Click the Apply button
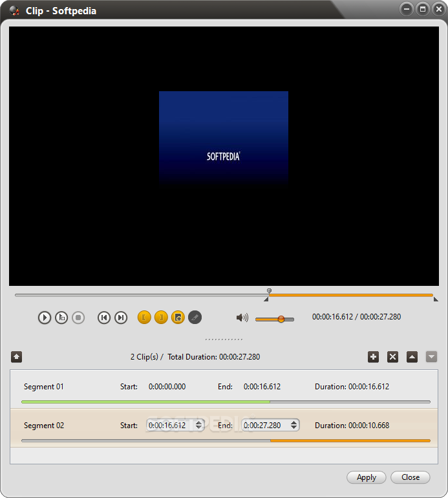 click(367, 477)
